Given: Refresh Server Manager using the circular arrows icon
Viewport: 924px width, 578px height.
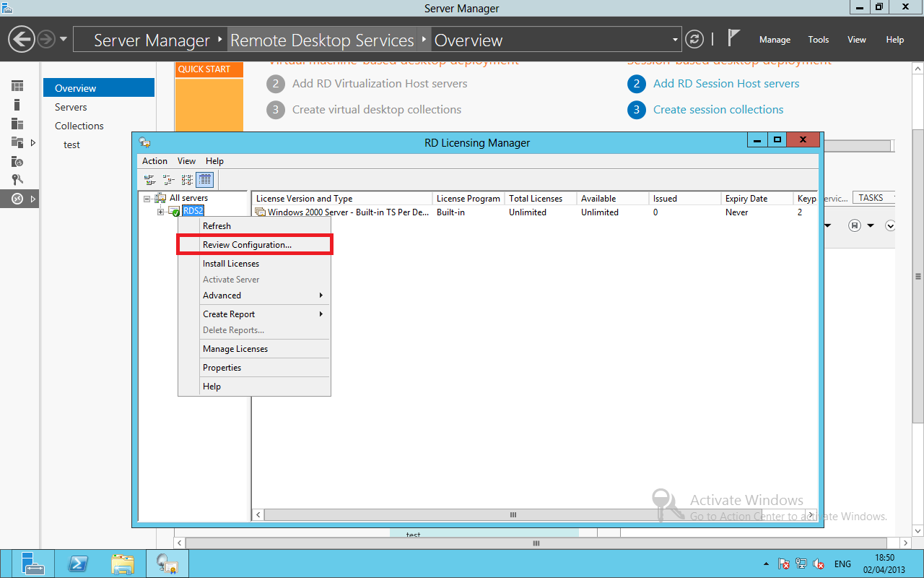Looking at the screenshot, I should click(694, 39).
